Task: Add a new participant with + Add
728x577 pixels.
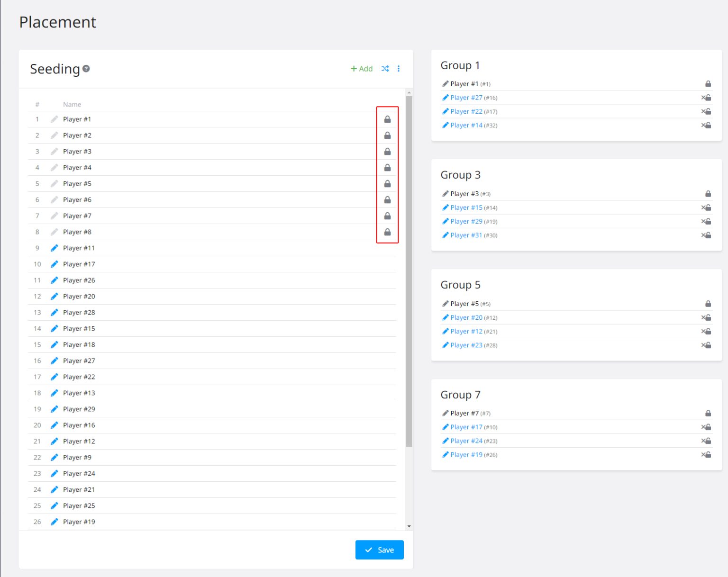Action: coord(362,69)
